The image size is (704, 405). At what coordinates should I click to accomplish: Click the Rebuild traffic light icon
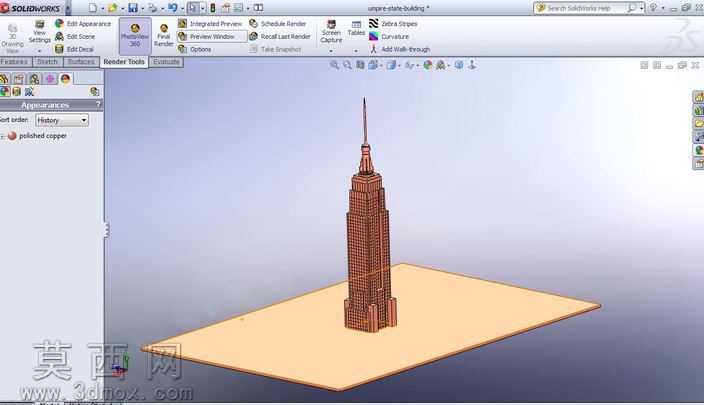[213, 8]
